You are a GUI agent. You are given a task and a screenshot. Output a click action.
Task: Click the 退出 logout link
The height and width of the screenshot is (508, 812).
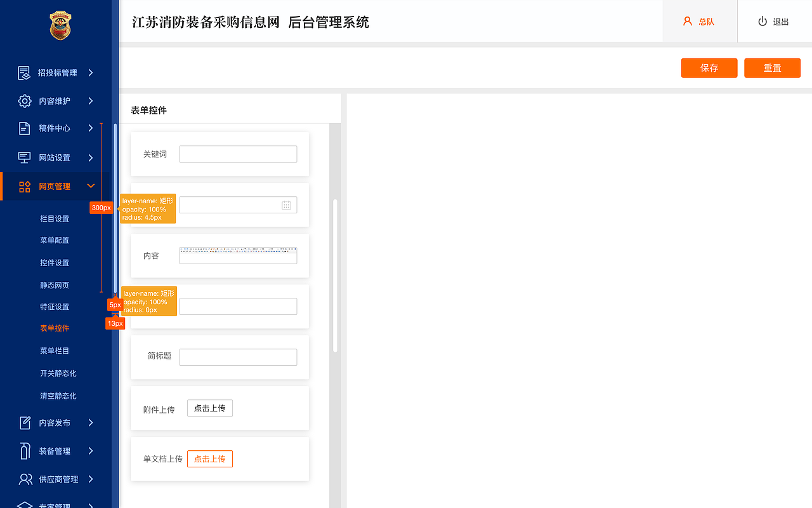coord(781,22)
